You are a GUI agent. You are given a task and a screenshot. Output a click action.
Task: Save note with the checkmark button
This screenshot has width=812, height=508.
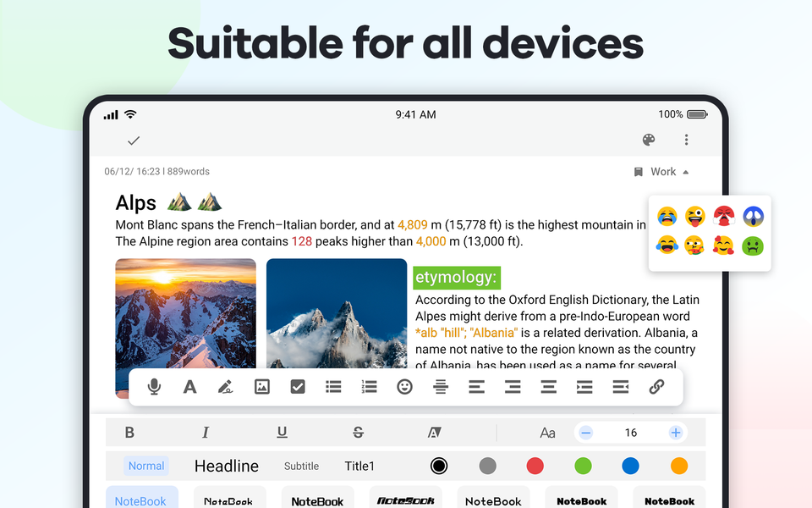[133, 141]
